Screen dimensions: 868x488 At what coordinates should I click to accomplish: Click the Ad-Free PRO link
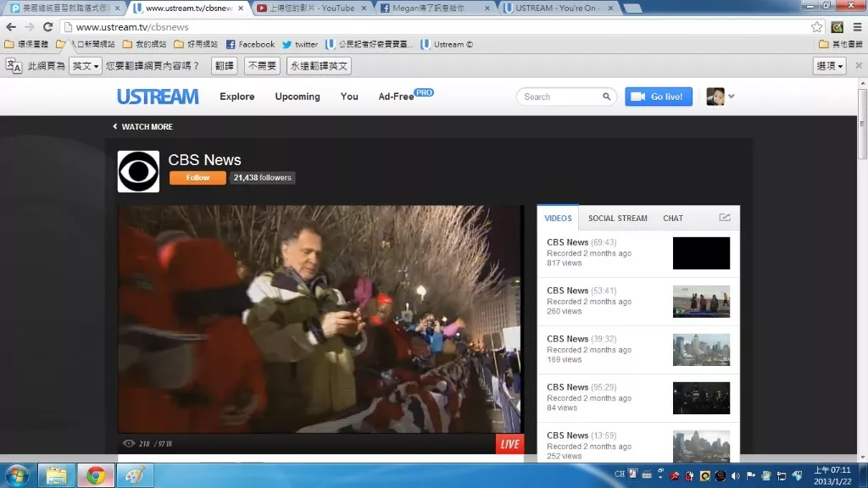[x=406, y=96]
